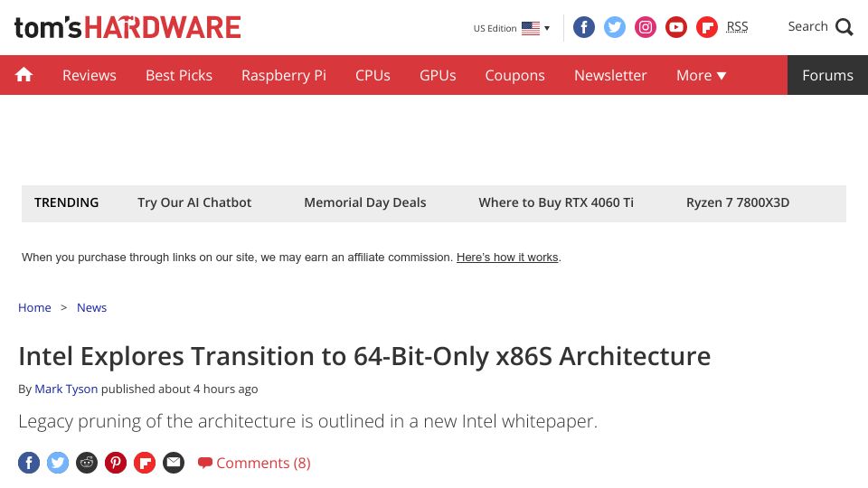Image resolution: width=868 pixels, height=488 pixels.
Task: Click the comments speech bubble icon
Action: pyautogui.click(x=205, y=463)
